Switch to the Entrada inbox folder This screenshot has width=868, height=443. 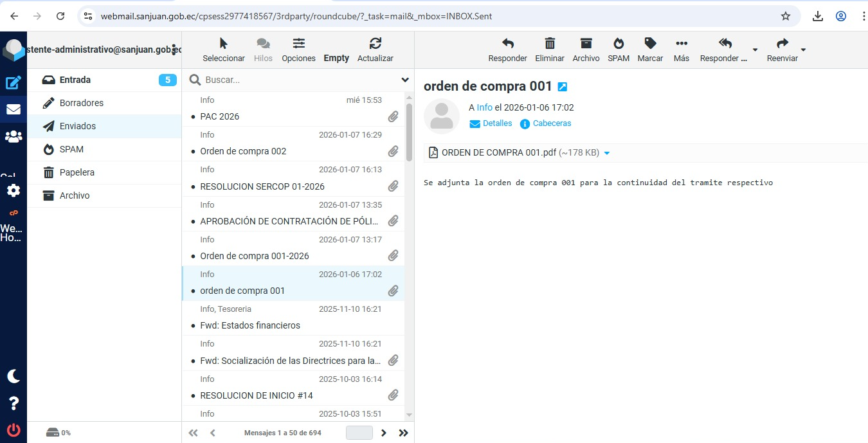pos(75,80)
